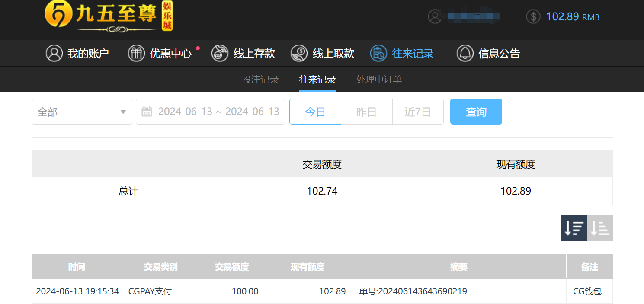Switch to the 投注记录 tab
The width and height of the screenshot is (644, 304).
pyautogui.click(x=260, y=80)
